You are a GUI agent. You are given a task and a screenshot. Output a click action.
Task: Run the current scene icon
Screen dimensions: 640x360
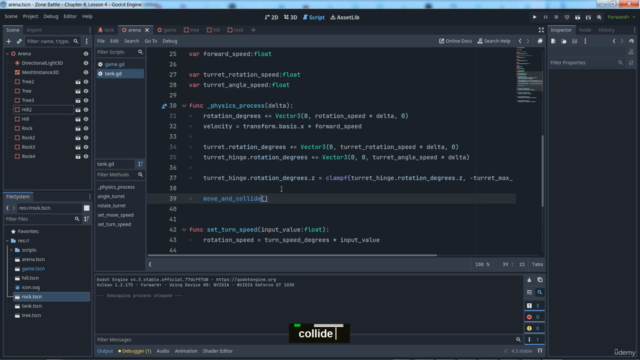click(578, 17)
